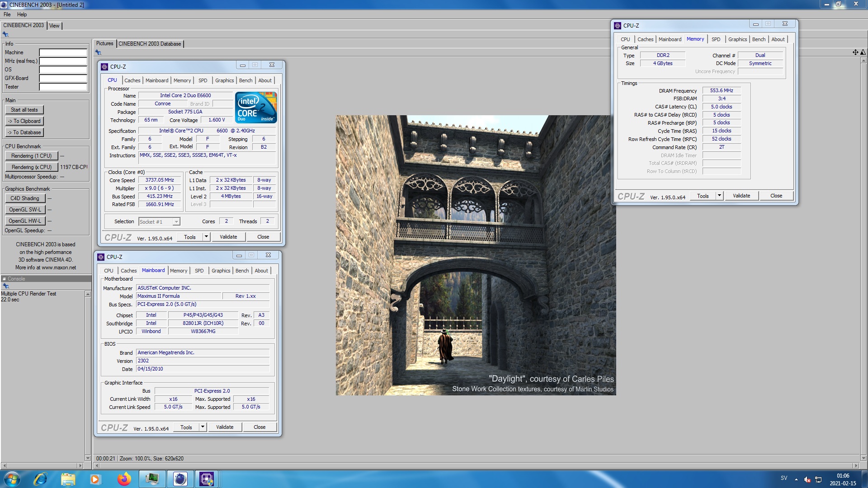The image size is (868, 488).
Task: Open the Tools dropdown arrow in the Mainboard window
Action: pos(203,427)
